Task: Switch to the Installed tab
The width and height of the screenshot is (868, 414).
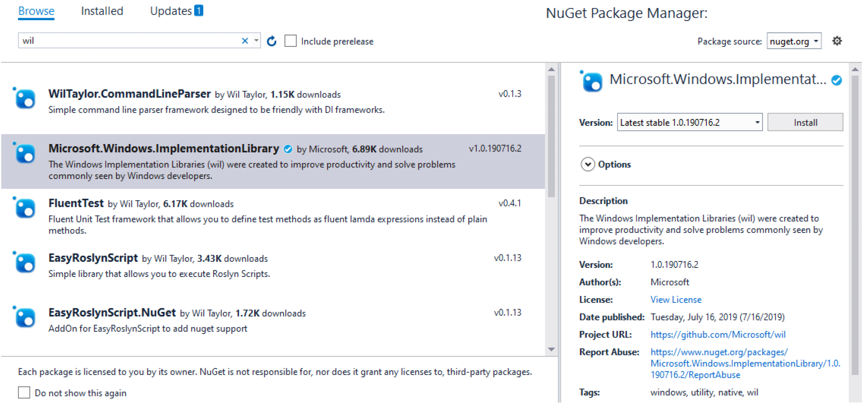Action: (x=102, y=11)
